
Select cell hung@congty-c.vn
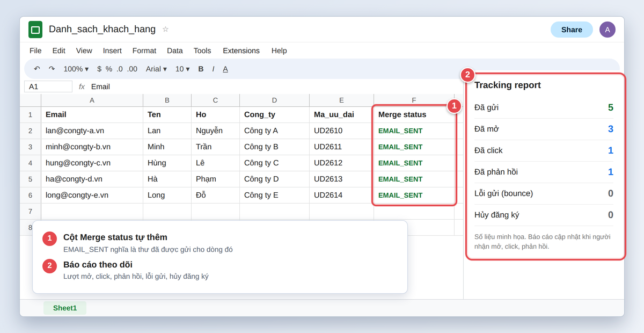[92, 163]
